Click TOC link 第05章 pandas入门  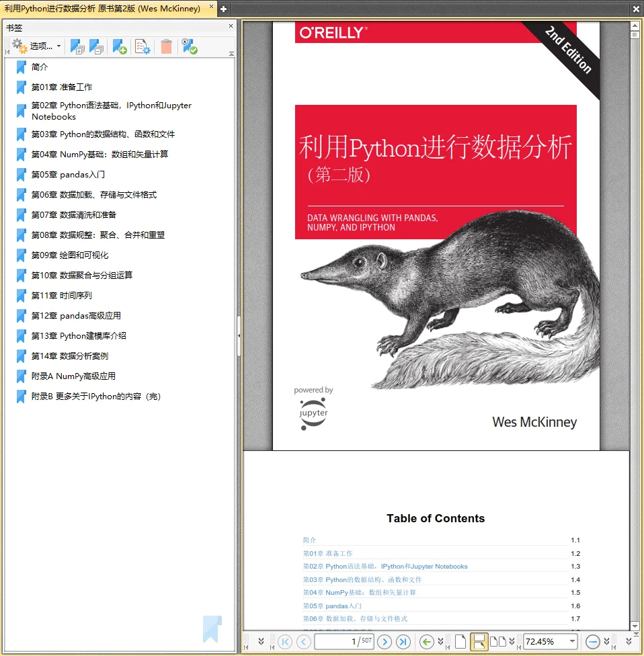[x=332, y=606]
